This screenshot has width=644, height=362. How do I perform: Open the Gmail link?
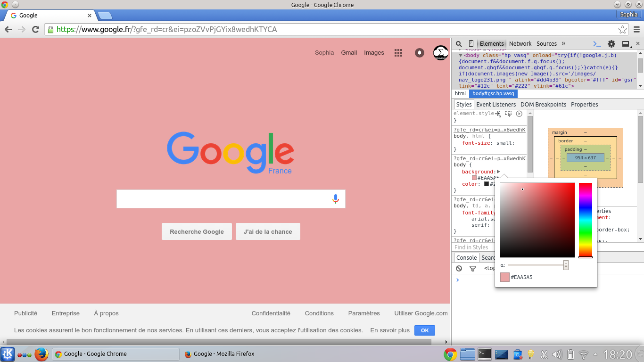[x=349, y=53]
